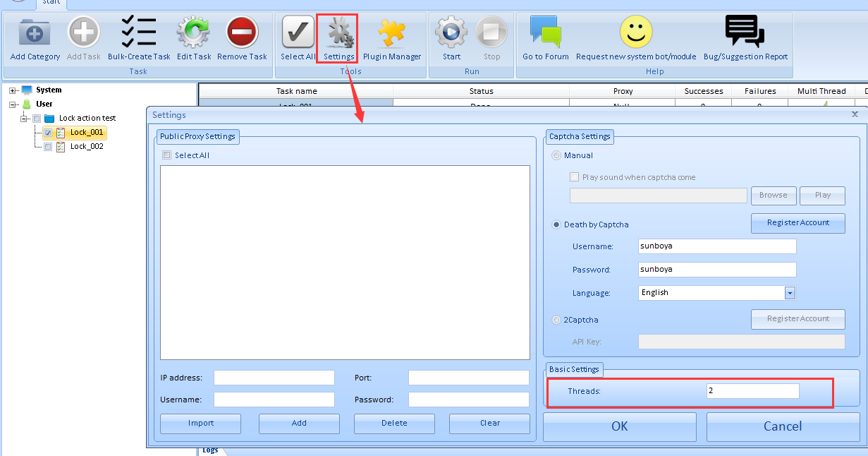Click the Import proxies button
The width and height of the screenshot is (868, 456).
tap(200, 424)
